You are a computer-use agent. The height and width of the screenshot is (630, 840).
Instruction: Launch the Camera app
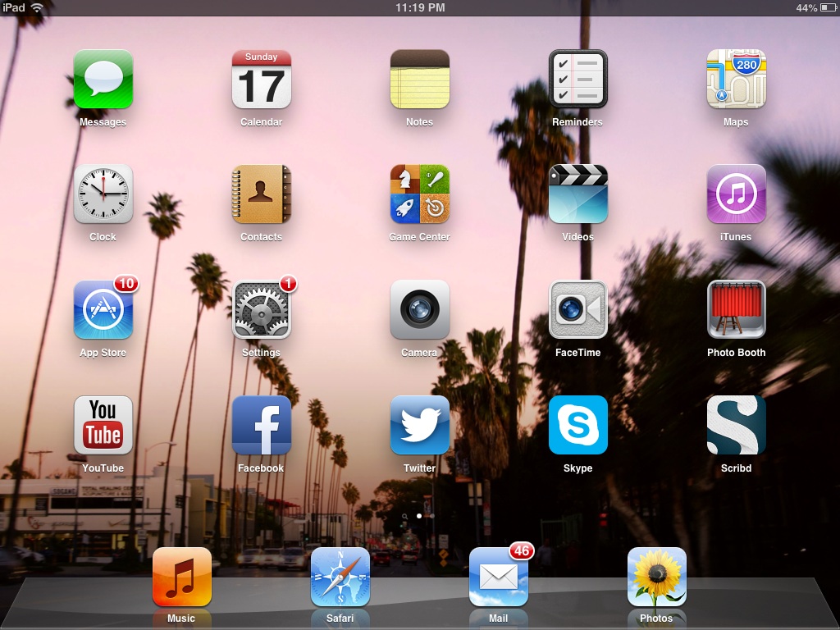[420, 310]
